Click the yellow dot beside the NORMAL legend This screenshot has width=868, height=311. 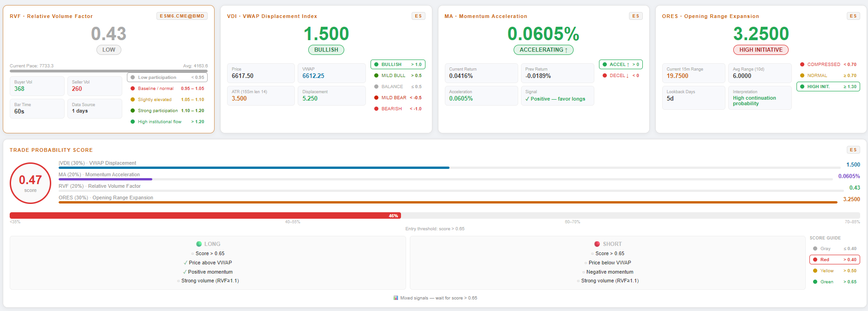pos(802,76)
